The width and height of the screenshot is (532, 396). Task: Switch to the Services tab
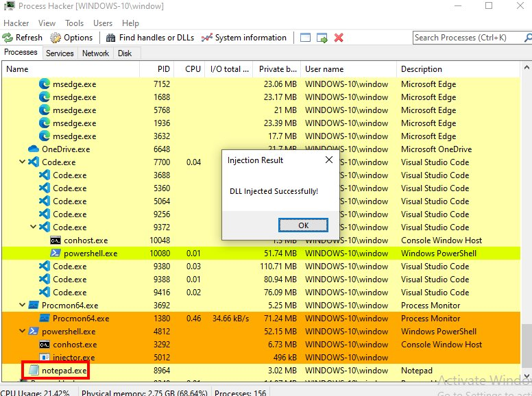point(60,53)
